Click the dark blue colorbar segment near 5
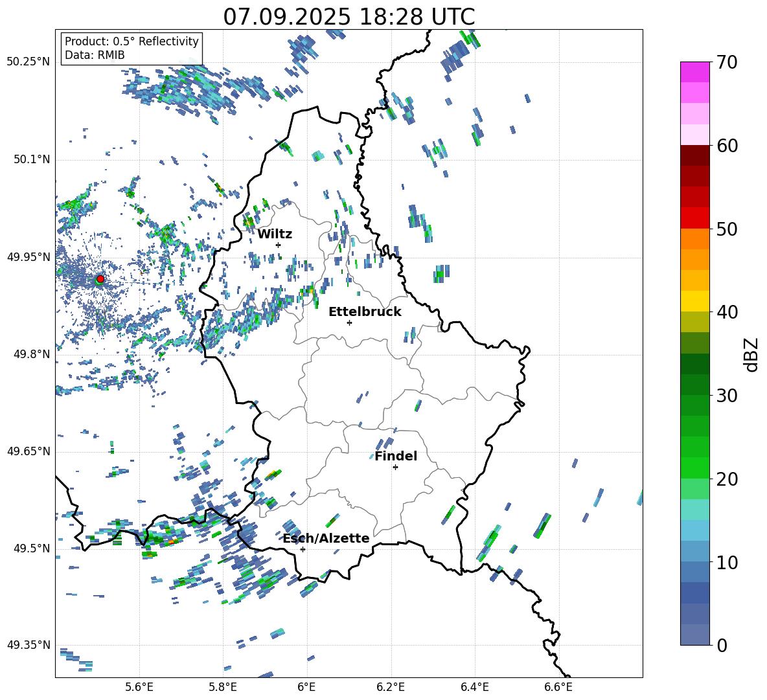 (x=695, y=593)
